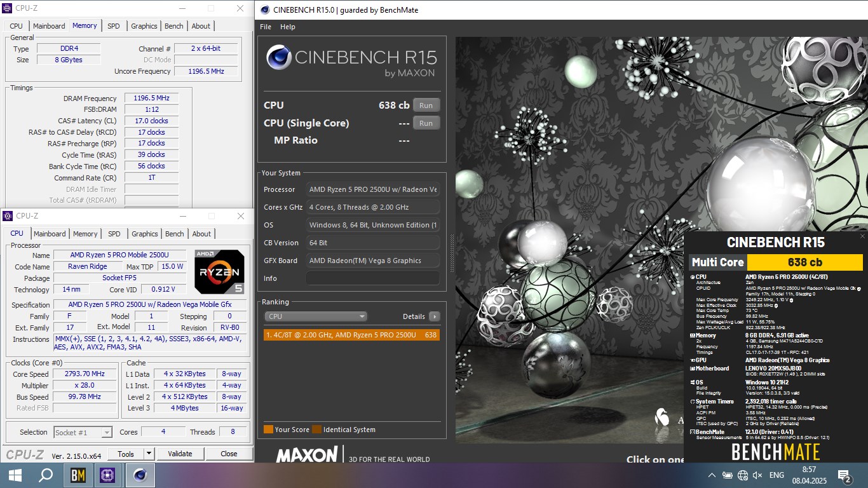Open the File menu in Cinebench
This screenshot has height=488, width=868.
tap(266, 27)
